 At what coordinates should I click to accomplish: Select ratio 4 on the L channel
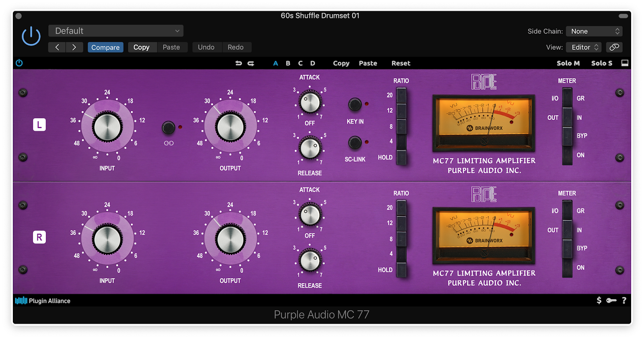click(401, 142)
